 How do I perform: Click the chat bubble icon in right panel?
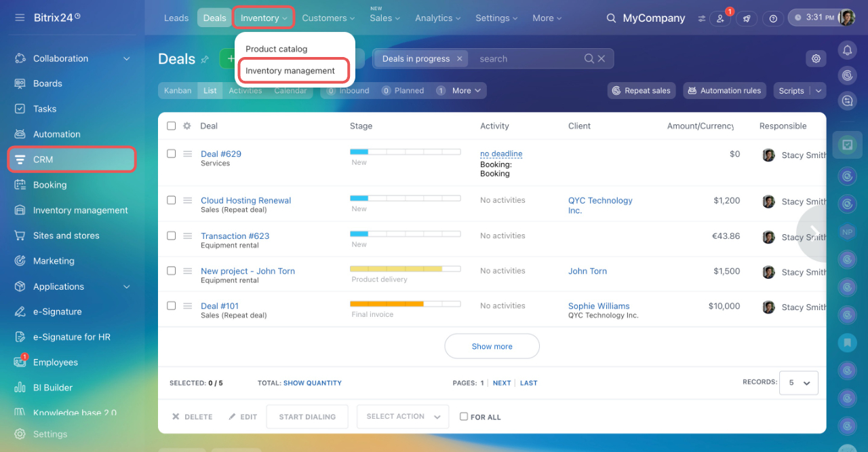click(847, 101)
